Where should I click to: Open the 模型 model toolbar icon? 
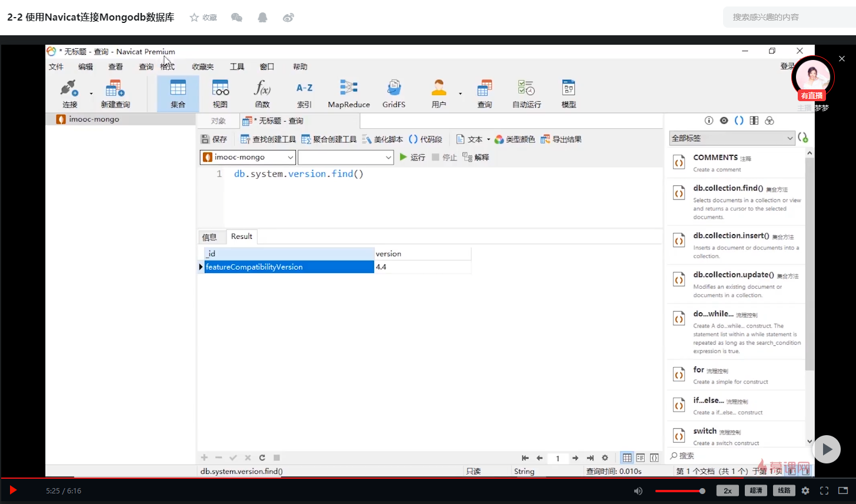tap(569, 94)
